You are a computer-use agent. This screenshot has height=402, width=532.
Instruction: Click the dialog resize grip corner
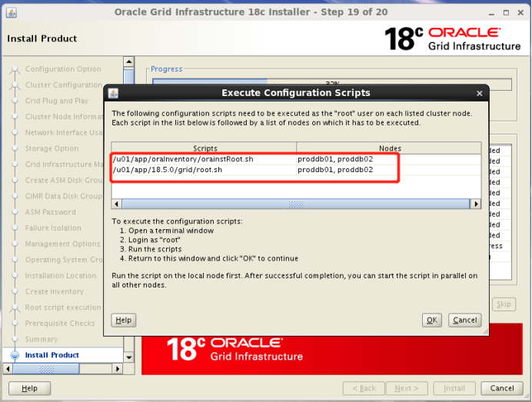(486, 332)
